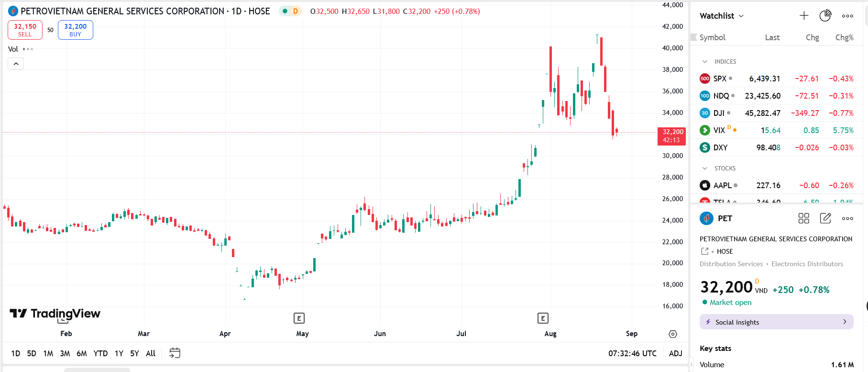Click the DJI 30 index icon
Screen dimensions: 868x372
(x=705, y=113)
